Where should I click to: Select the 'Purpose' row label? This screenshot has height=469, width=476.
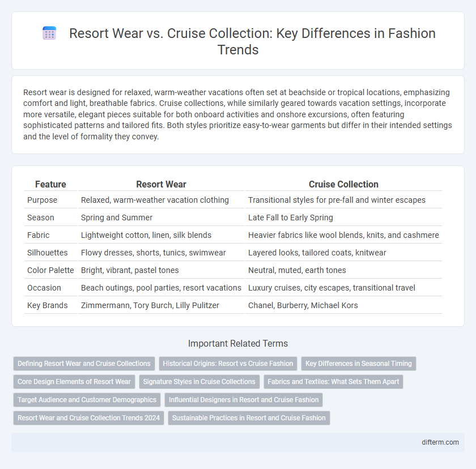[x=42, y=200]
